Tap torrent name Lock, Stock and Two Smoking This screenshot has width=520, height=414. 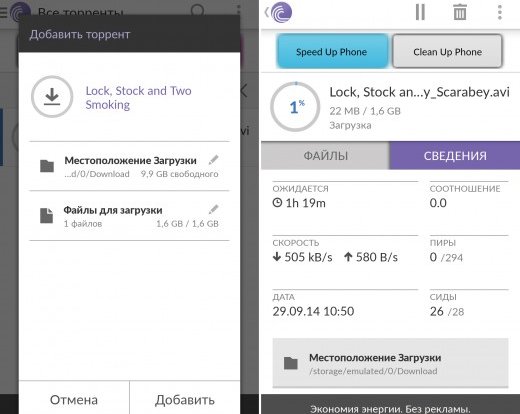[x=138, y=98]
